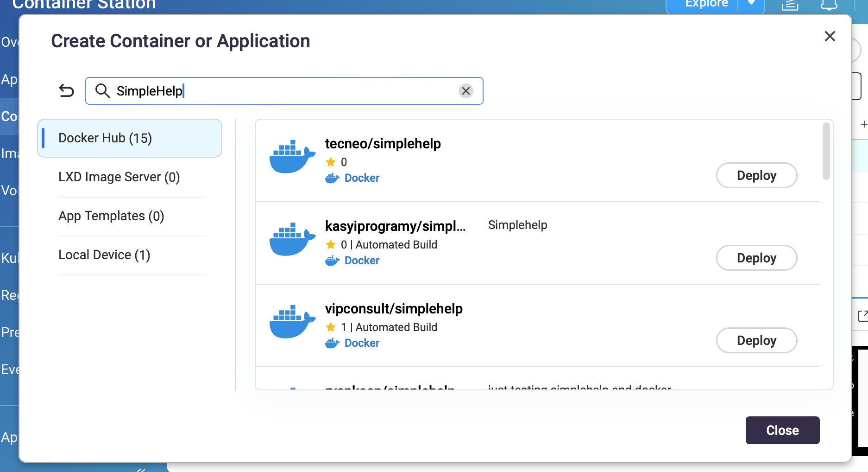Deploy the kasyiprogramy/simpl... image
The width and height of the screenshot is (868, 472).
[x=756, y=258]
